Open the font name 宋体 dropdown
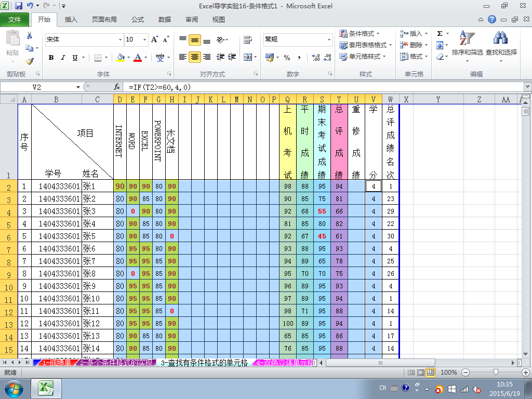This screenshot has width=532, height=399. pyautogui.click(x=120, y=39)
